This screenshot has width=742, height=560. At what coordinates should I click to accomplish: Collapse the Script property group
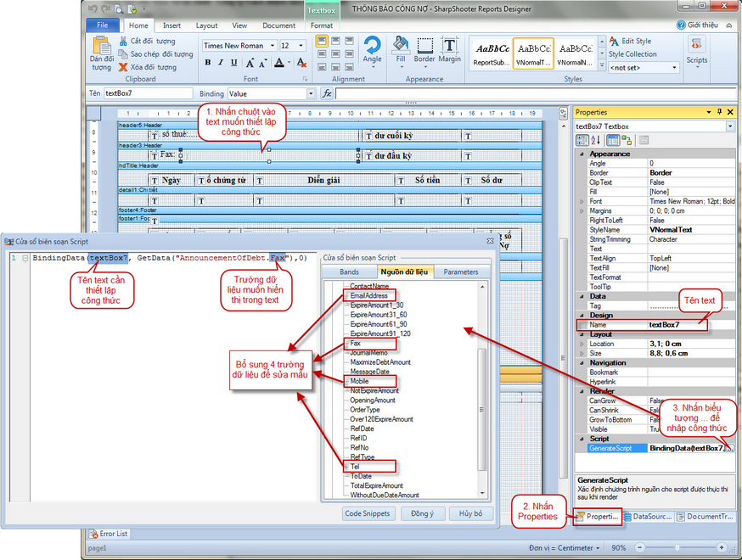coord(582,439)
